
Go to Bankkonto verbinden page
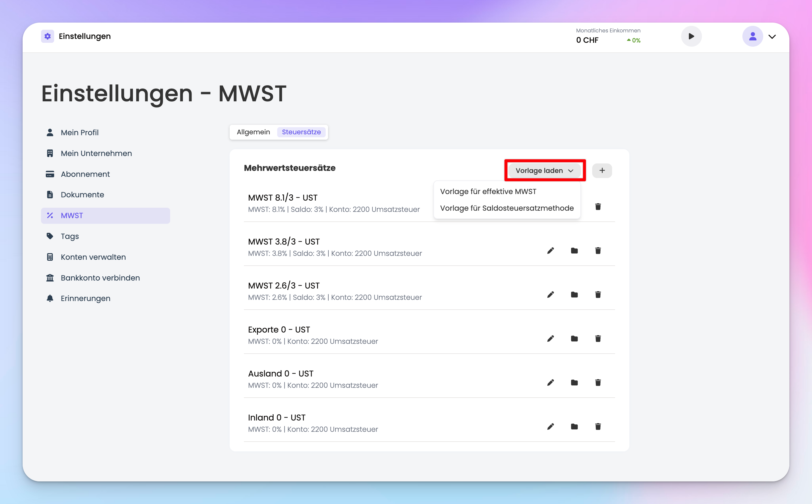(100, 278)
